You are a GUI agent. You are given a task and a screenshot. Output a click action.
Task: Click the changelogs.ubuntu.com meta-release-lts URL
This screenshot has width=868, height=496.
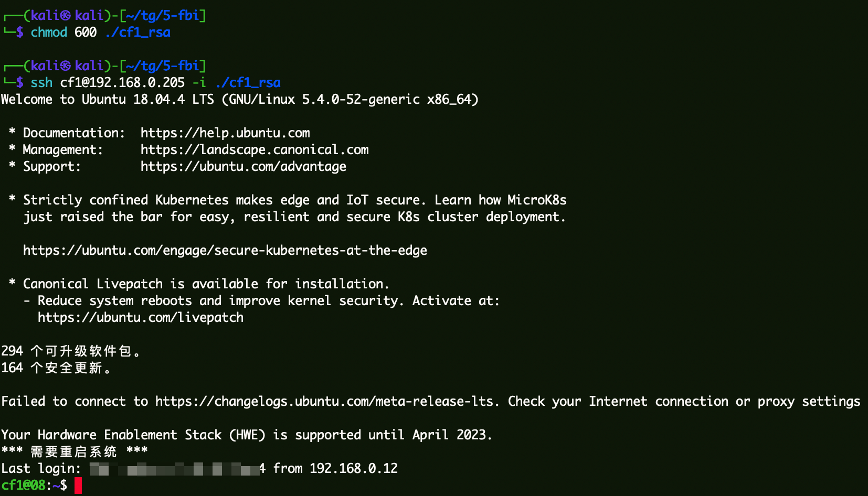[x=324, y=402]
